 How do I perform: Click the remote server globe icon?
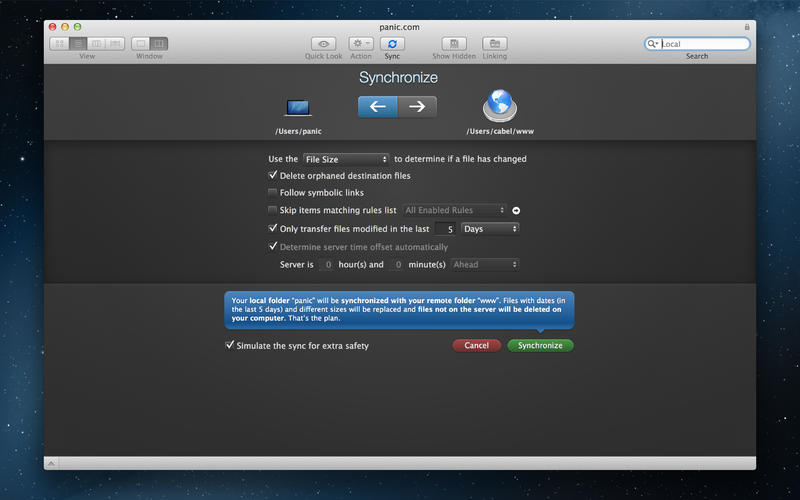coord(500,106)
